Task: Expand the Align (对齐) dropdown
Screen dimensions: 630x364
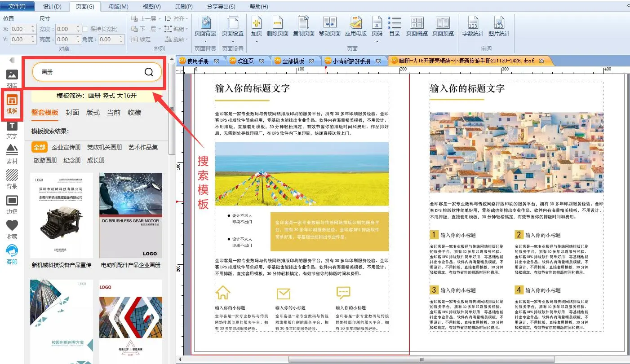Action: [187, 19]
